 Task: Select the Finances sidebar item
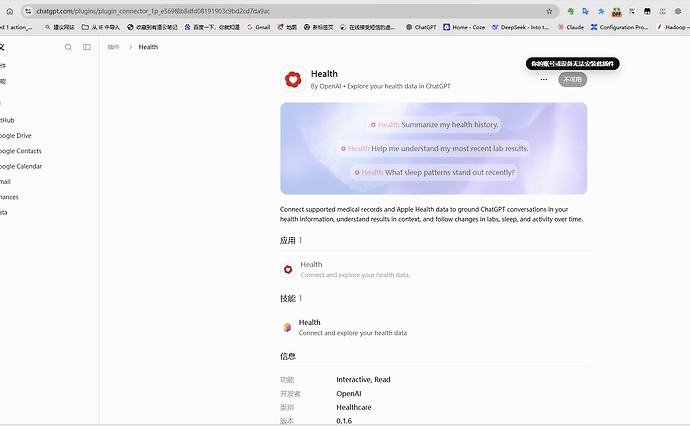(x=9, y=197)
